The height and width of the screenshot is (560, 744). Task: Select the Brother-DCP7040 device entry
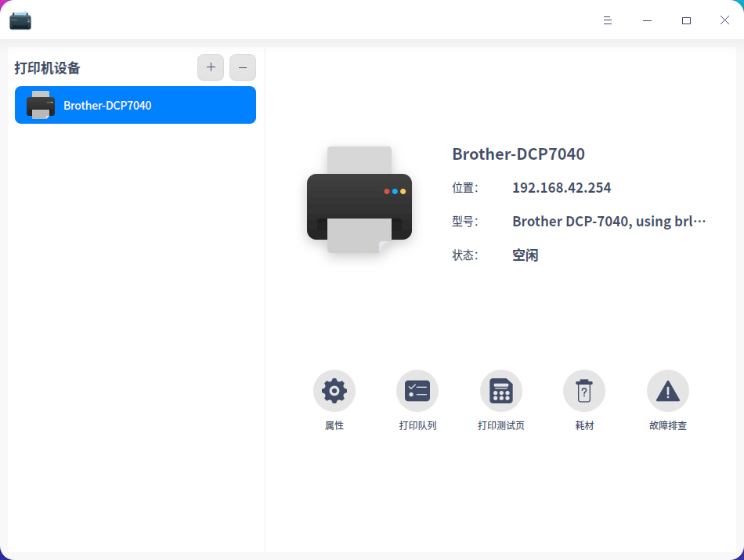(135, 104)
